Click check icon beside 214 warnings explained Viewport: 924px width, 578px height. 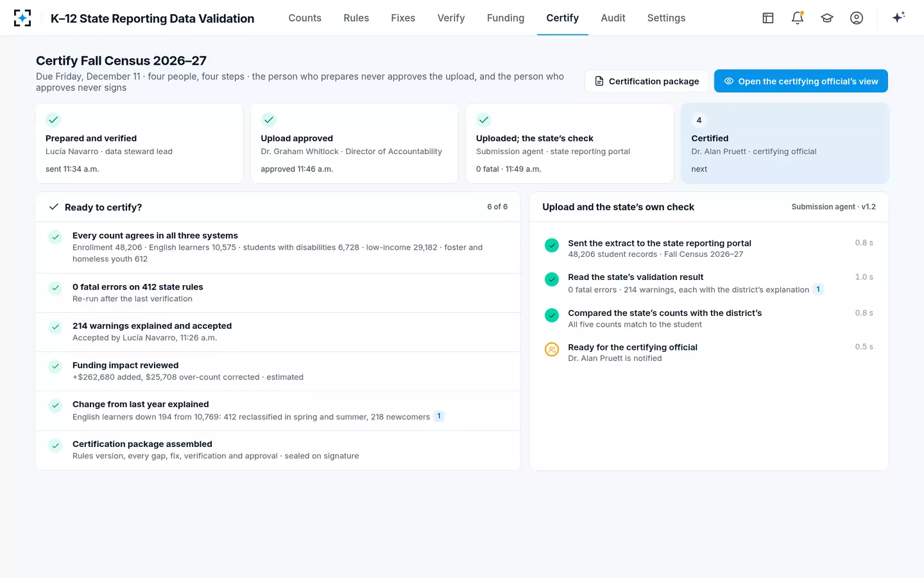coord(56,327)
